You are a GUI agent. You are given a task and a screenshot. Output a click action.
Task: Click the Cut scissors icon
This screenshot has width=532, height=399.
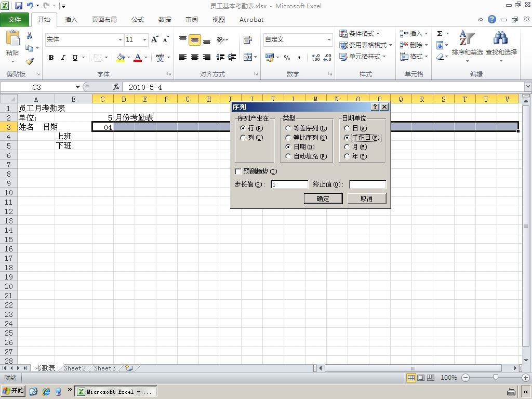coord(30,35)
